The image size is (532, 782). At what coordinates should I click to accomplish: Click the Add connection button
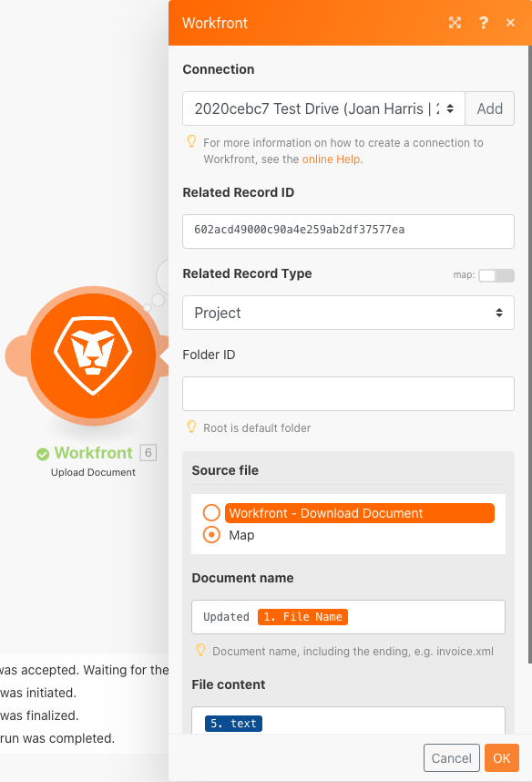(x=489, y=108)
